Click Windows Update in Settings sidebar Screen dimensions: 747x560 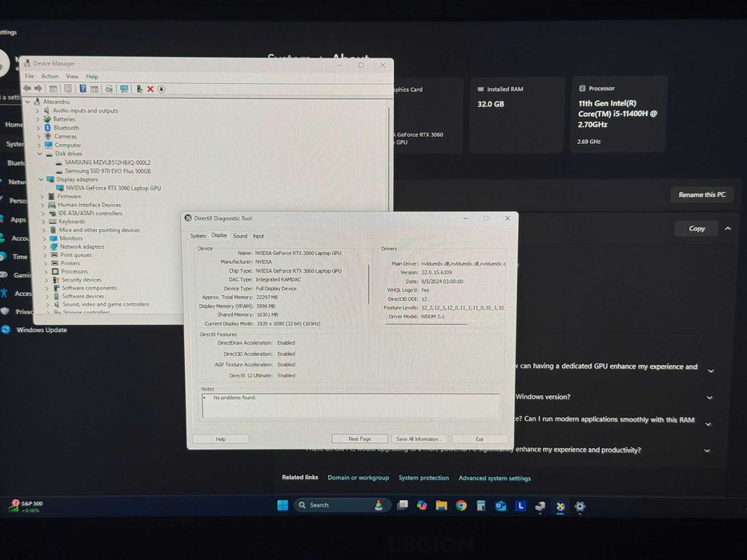point(42,330)
